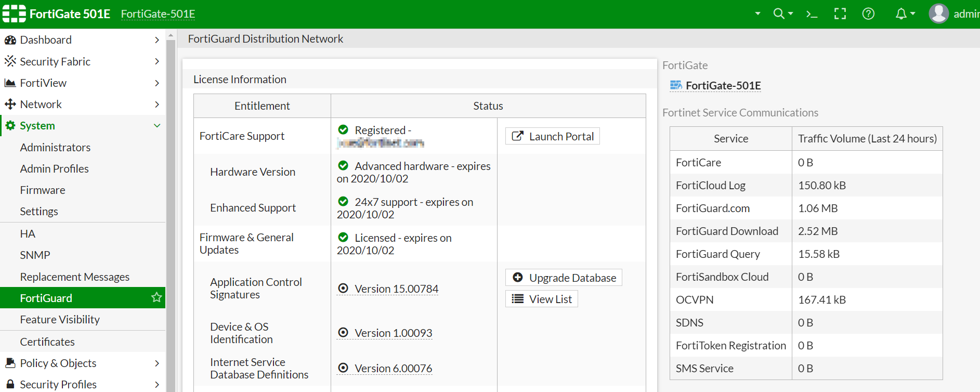The image size is (980, 392).
Task: Click the View List button
Action: coord(542,299)
